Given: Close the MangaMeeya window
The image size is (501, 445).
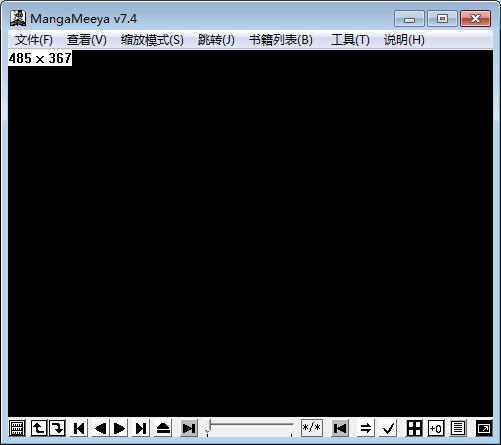Looking at the screenshot, I should (475, 19).
